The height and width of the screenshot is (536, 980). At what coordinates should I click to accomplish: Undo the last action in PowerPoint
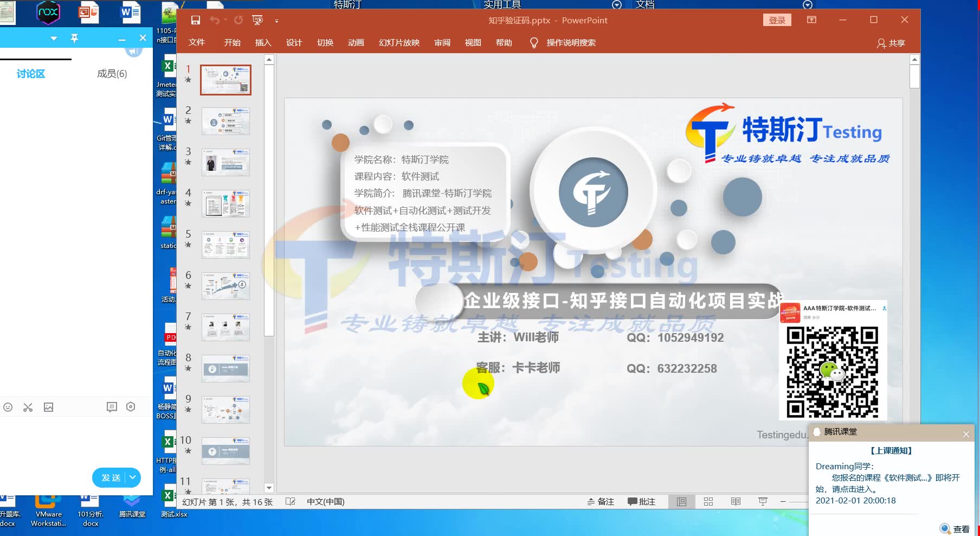click(x=215, y=20)
